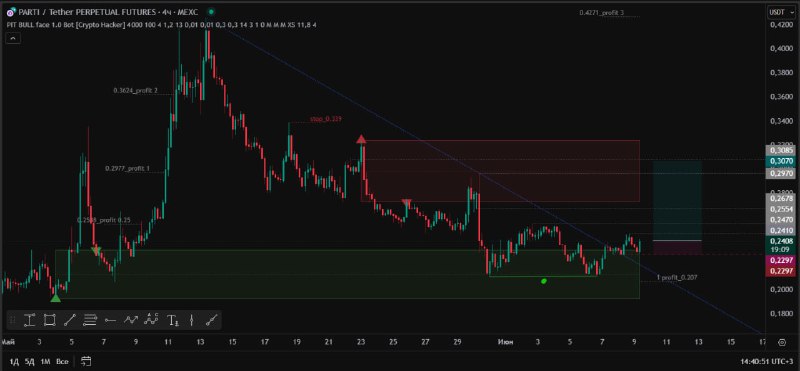
Task: Click the 0,3070 price label
Action: 781,161
